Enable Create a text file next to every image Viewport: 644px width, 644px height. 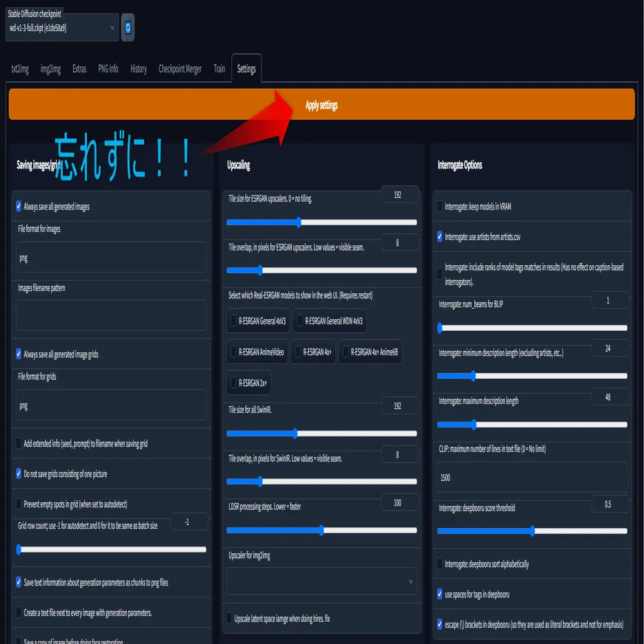click(18, 612)
